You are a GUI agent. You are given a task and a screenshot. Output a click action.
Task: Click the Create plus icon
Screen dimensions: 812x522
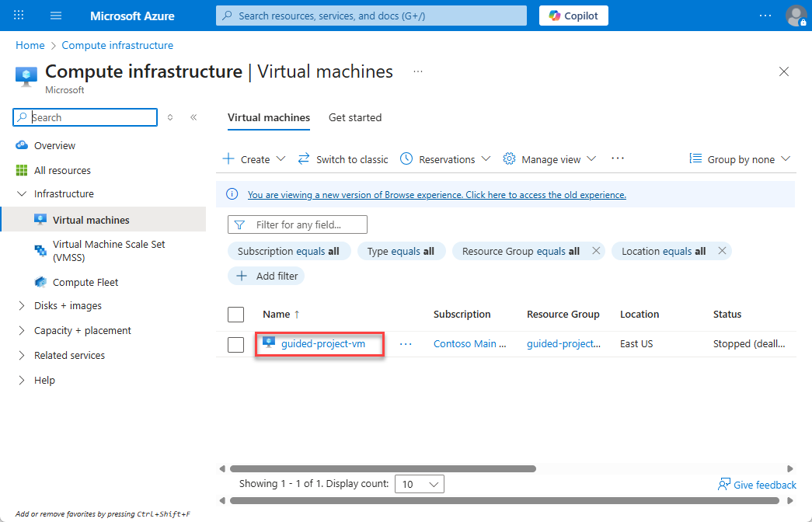click(228, 158)
